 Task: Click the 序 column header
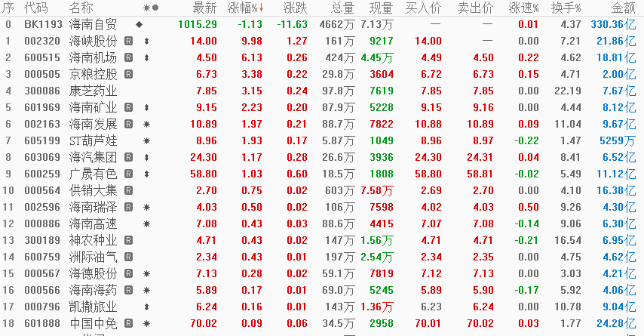[x=8, y=8]
